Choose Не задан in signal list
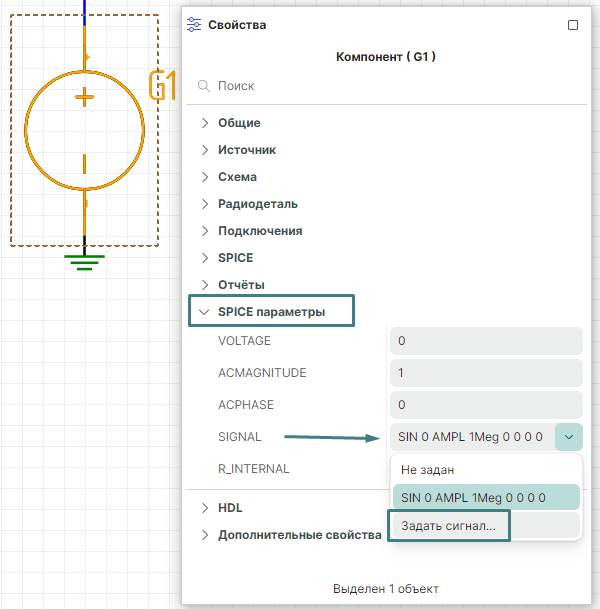 point(486,470)
